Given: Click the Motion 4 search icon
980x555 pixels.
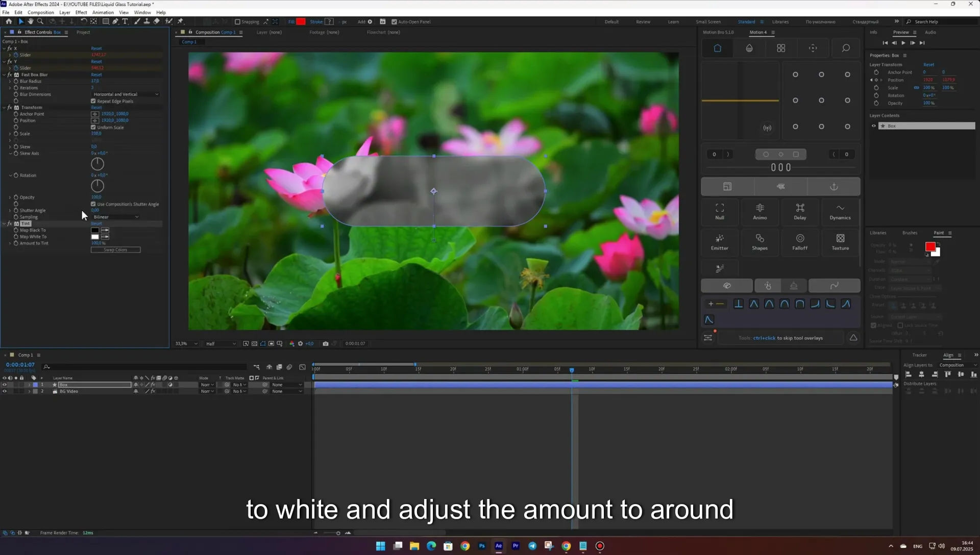Looking at the screenshot, I should pyautogui.click(x=846, y=48).
